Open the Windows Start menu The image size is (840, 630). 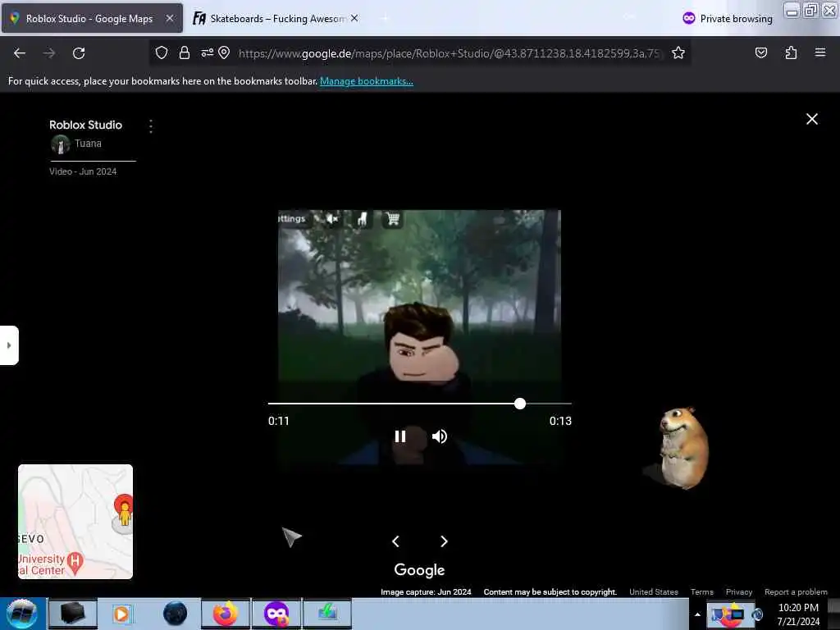[x=21, y=614]
